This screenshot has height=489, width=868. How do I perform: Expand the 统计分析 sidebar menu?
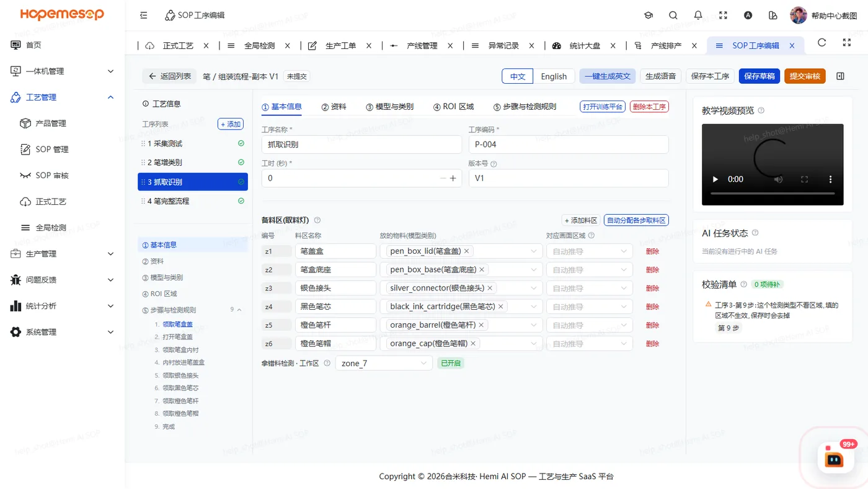[x=110, y=306]
